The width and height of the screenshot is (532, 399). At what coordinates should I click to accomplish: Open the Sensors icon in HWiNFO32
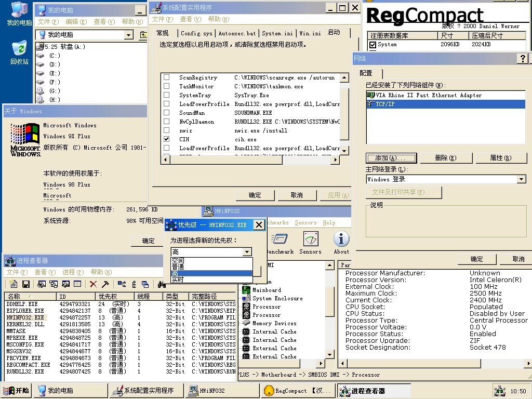(x=311, y=243)
